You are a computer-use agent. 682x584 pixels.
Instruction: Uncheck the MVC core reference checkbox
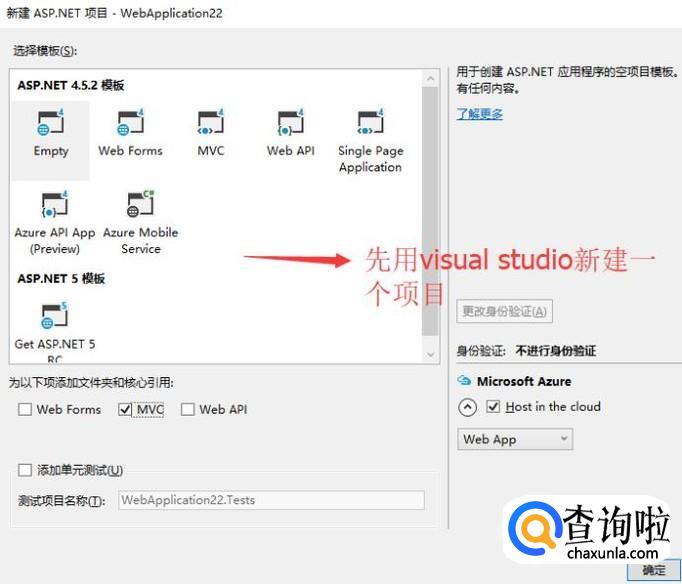(x=125, y=409)
